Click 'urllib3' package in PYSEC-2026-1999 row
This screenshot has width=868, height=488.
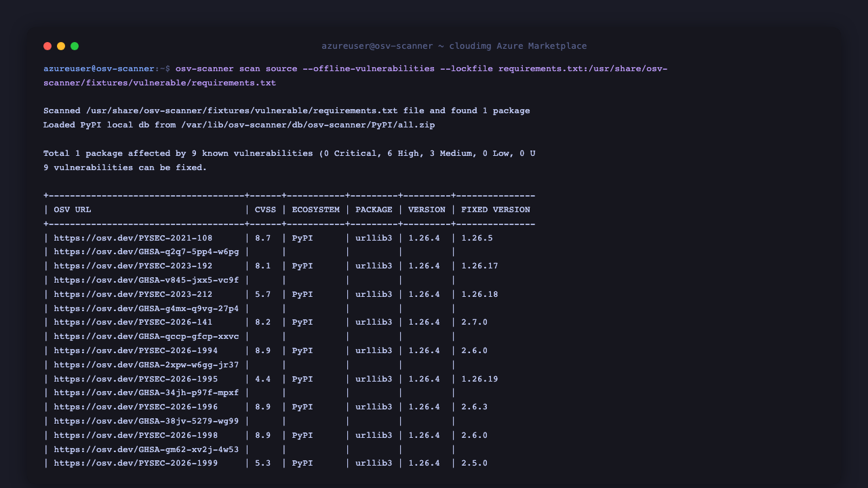coord(374,463)
